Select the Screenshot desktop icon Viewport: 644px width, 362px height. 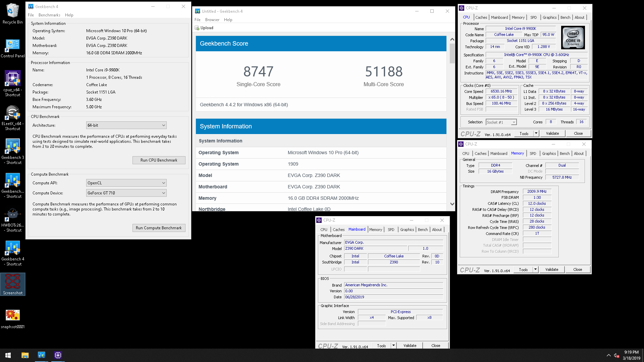pos(13,284)
